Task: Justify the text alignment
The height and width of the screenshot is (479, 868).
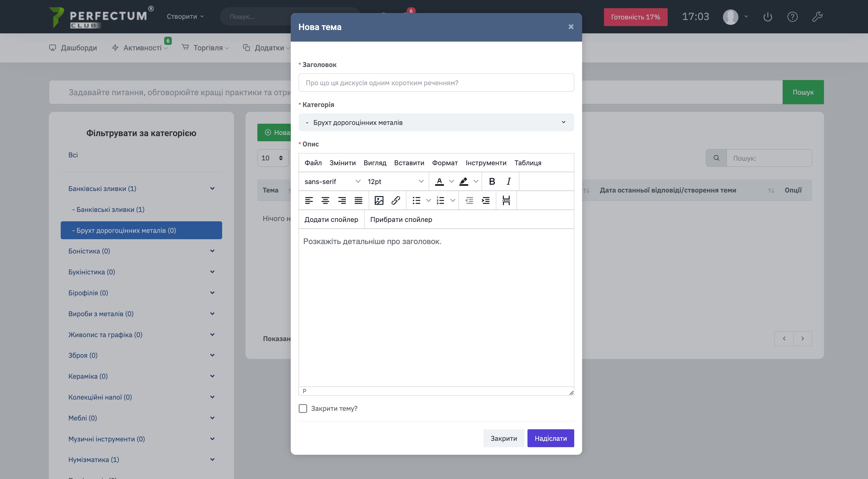Action: [x=358, y=201]
